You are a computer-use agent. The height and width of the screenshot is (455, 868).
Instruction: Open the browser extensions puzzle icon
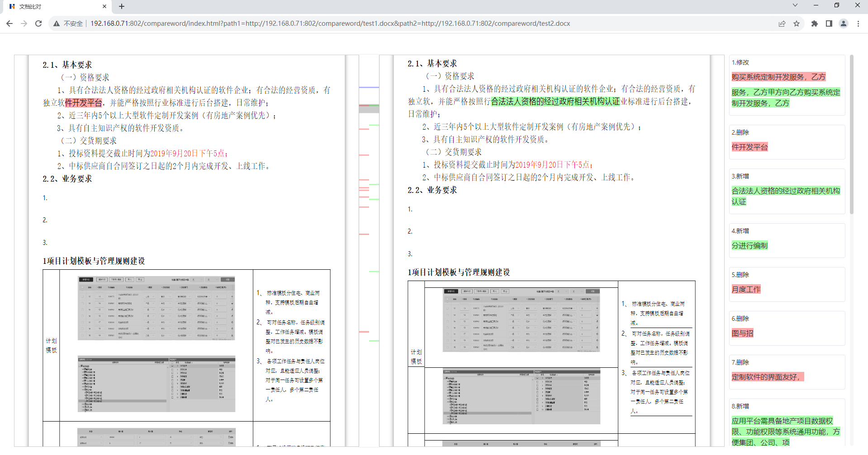(x=815, y=23)
